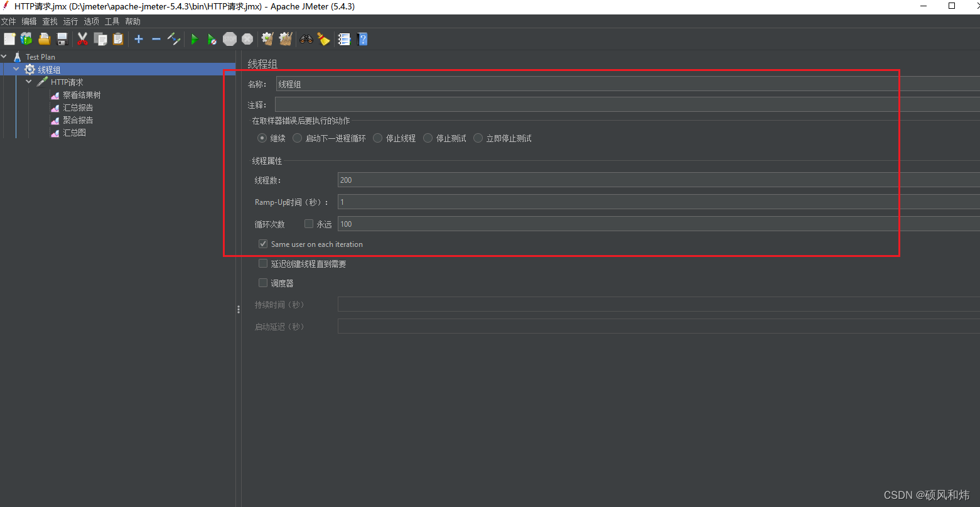Screen dimensions: 980x507
Task: Click the Clear results broom-gear icon
Action: tap(267, 39)
